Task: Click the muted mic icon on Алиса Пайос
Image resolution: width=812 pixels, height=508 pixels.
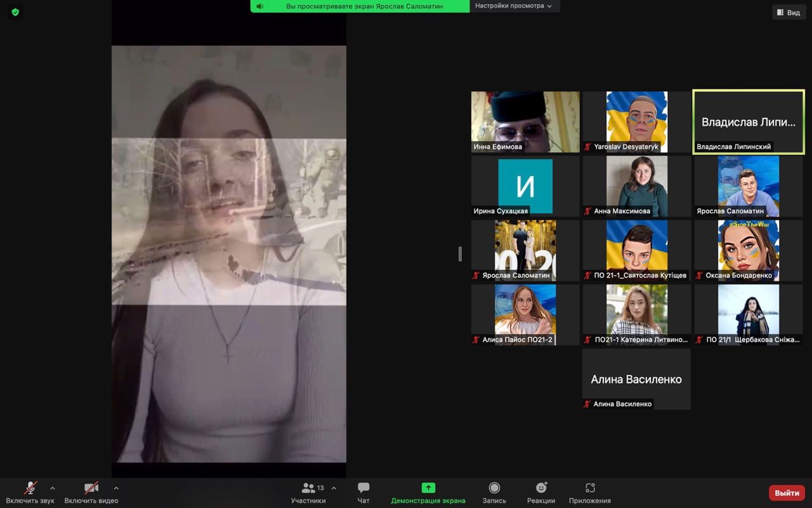Action: click(x=476, y=340)
